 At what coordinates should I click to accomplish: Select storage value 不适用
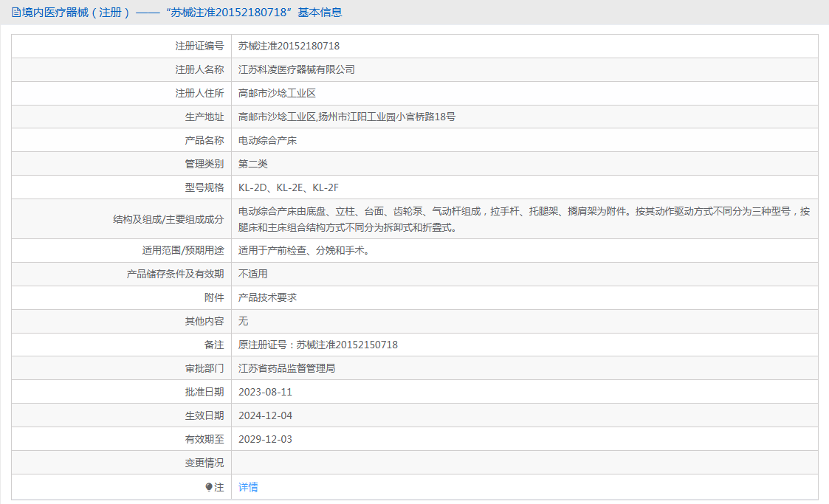click(x=252, y=275)
